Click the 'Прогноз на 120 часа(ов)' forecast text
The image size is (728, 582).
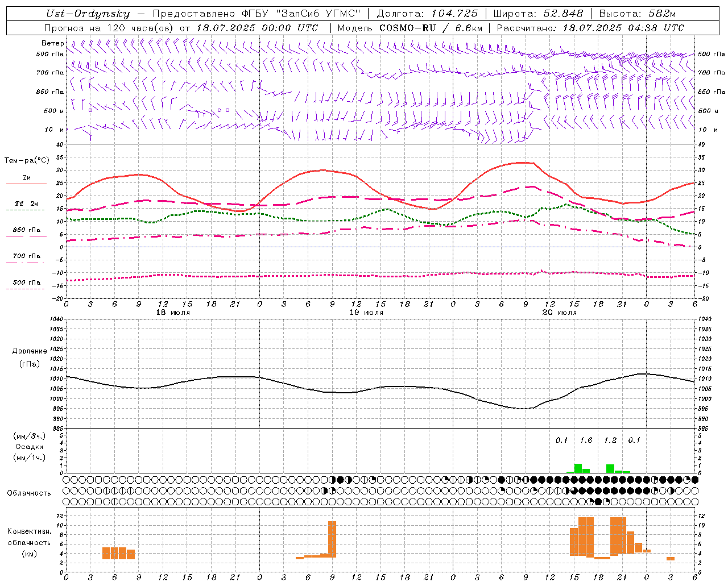[x=110, y=28]
